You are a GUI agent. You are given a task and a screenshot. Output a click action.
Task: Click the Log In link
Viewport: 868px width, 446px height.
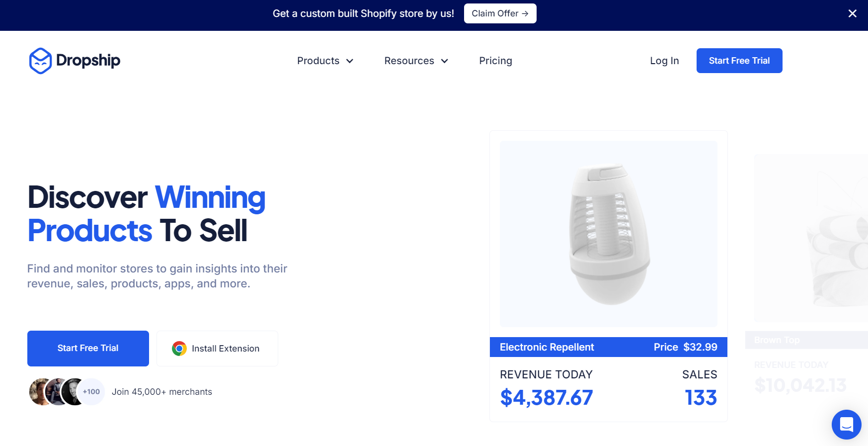(664, 61)
